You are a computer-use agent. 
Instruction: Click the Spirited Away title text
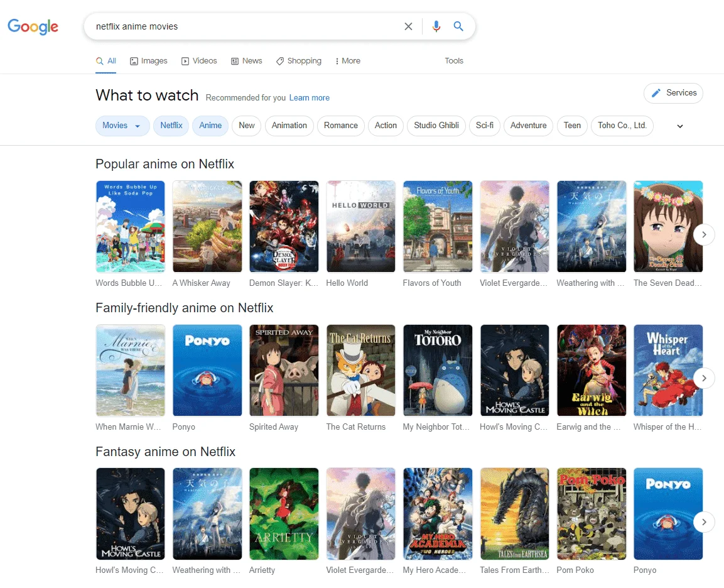274,427
